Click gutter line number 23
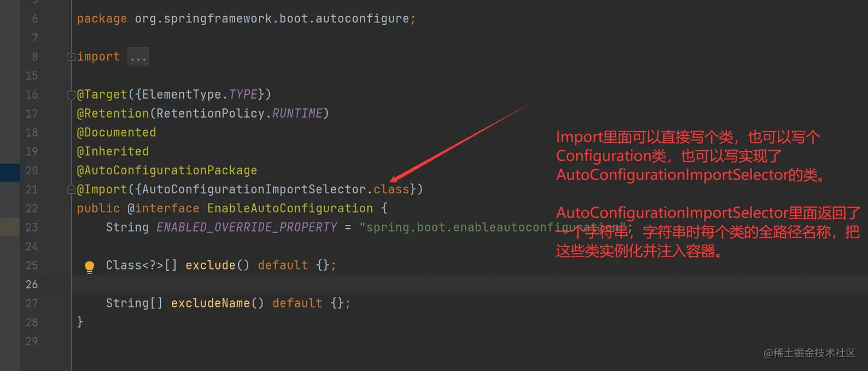 (x=32, y=227)
